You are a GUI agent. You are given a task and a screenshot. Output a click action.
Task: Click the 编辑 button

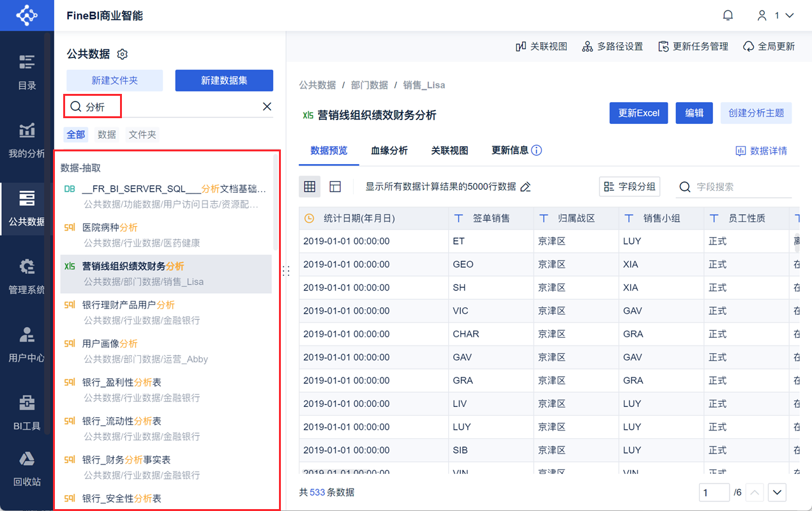coord(694,113)
